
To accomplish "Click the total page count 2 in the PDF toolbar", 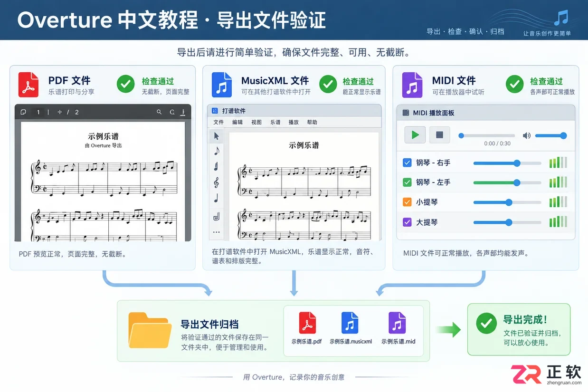I will 77,112.
